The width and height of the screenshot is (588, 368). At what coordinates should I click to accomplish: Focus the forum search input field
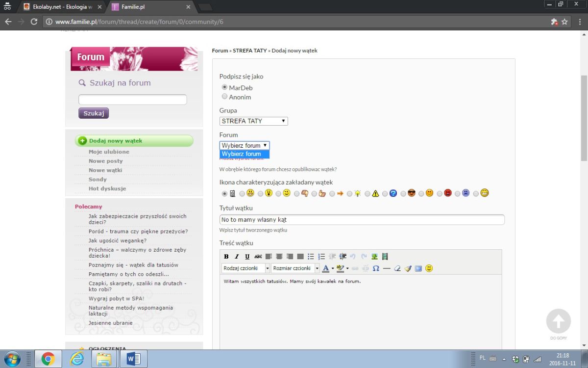(133, 100)
